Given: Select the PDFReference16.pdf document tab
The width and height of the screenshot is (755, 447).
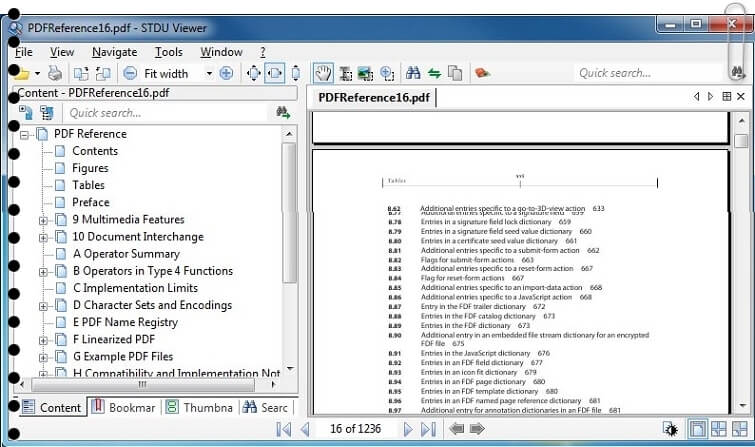Looking at the screenshot, I should click(374, 98).
